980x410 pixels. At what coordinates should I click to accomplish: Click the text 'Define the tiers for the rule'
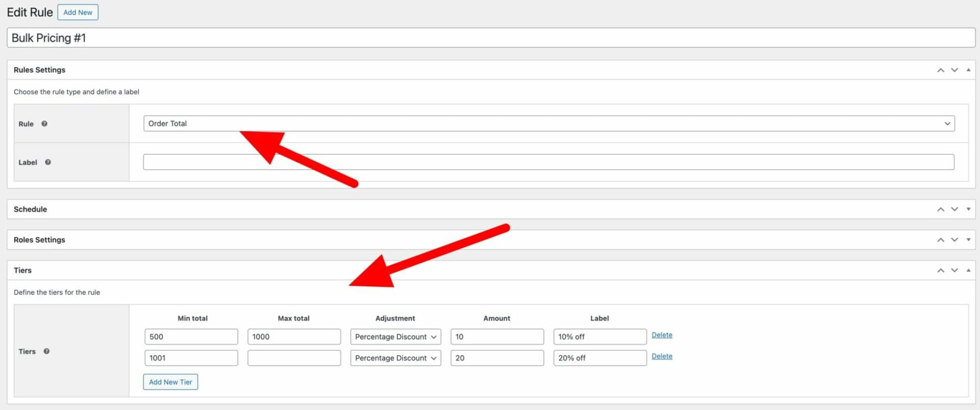[57, 293]
